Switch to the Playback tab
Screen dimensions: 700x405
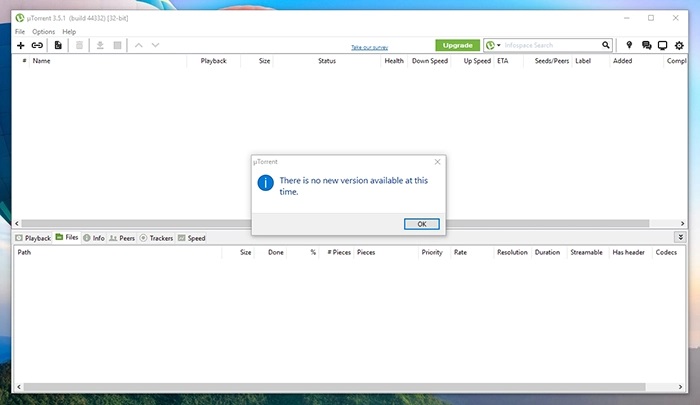tap(33, 238)
